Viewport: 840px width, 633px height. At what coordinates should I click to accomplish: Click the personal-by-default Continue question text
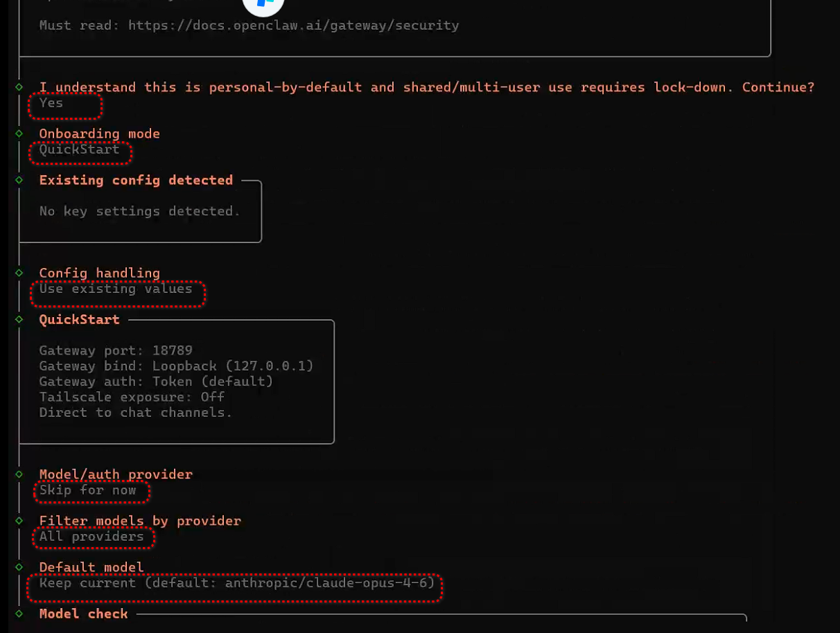(x=426, y=87)
